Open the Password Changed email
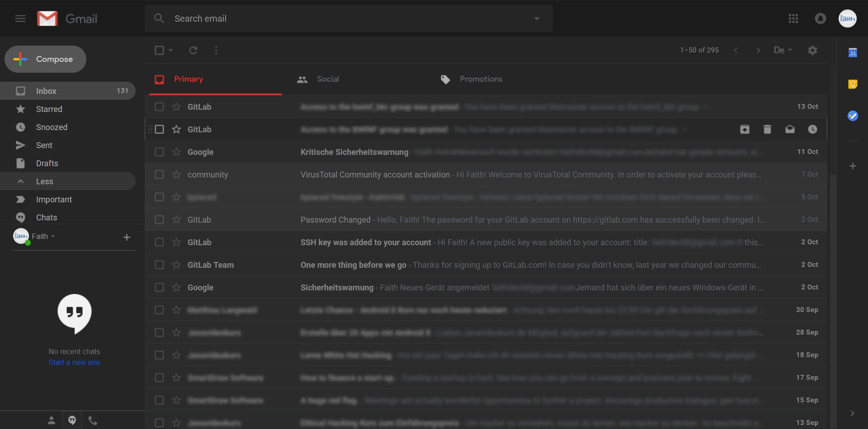This screenshot has height=429, width=868. (486, 219)
